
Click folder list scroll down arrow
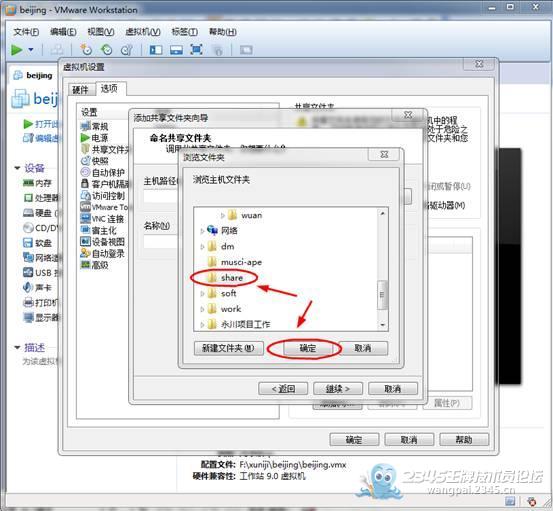(383, 325)
